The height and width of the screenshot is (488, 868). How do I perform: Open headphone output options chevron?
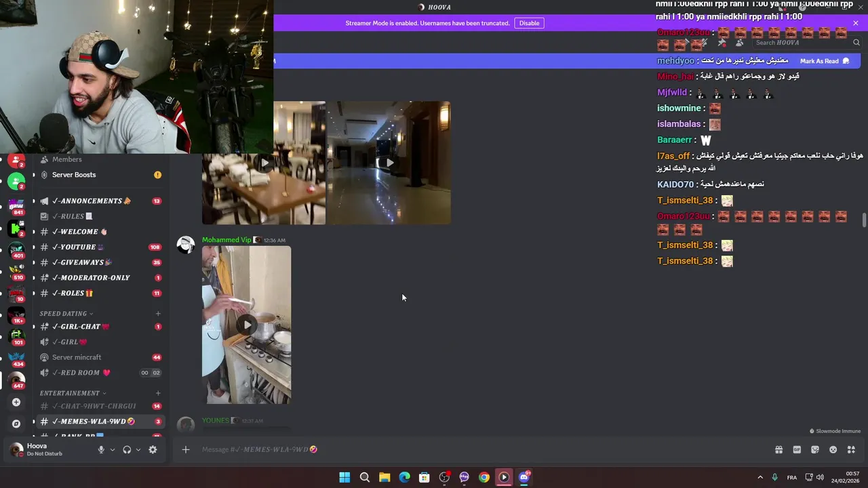tap(138, 449)
